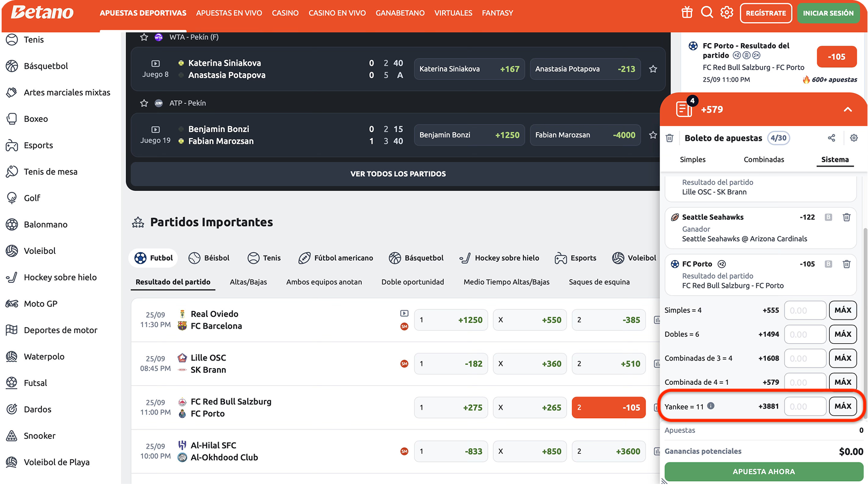The height and width of the screenshot is (485, 868).
Task: Toggle banker on Seattle Seahawks selection
Action: [829, 217]
